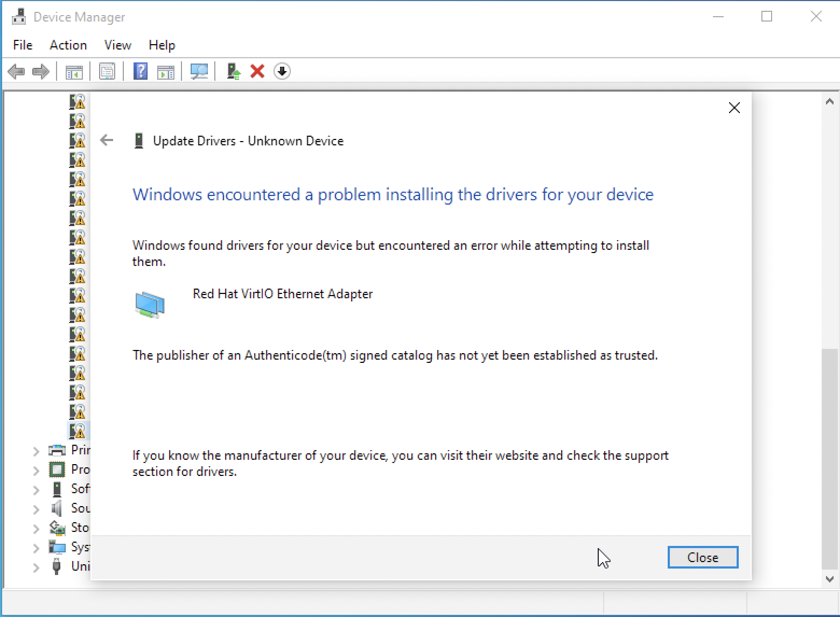Click the vertical scrollbar thumb

[829, 459]
